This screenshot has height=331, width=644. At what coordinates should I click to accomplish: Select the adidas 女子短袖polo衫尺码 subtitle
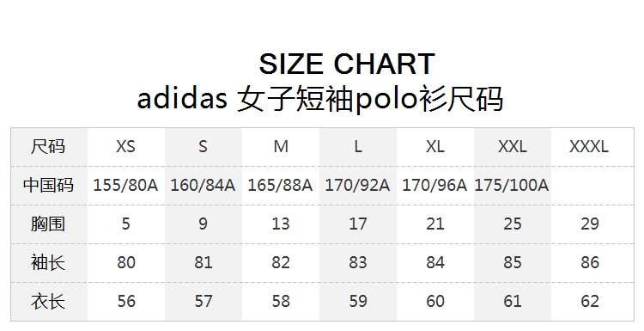(x=320, y=99)
